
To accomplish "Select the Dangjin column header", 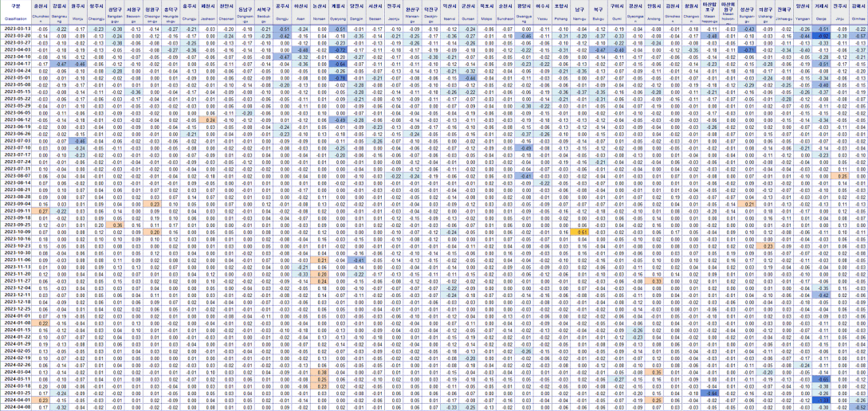I will tap(358, 13).
